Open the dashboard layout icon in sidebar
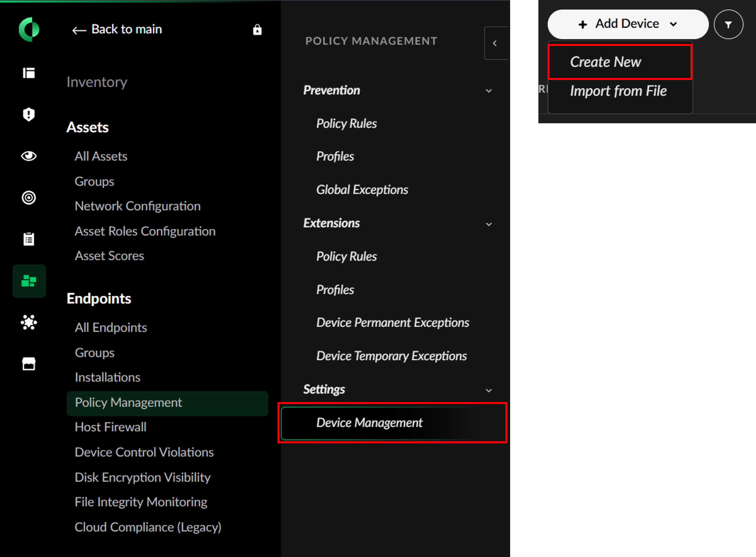Image resolution: width=756 pixels, height=557 pixels. 29,73
